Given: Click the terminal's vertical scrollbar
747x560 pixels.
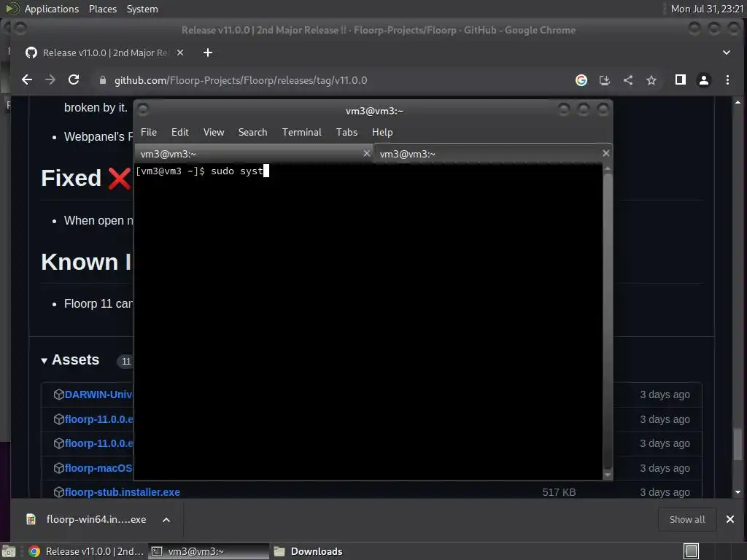Looking at the screenshot, I should [608, 320].
